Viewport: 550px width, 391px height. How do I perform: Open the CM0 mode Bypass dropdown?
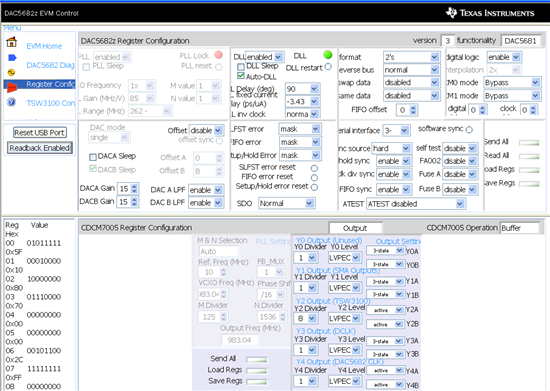click(512, 83)
